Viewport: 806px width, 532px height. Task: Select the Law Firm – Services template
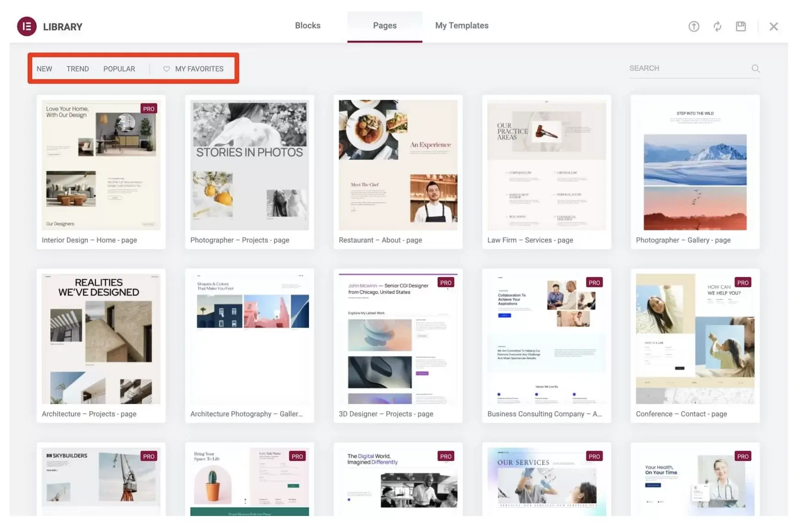[x=546, y=165]
